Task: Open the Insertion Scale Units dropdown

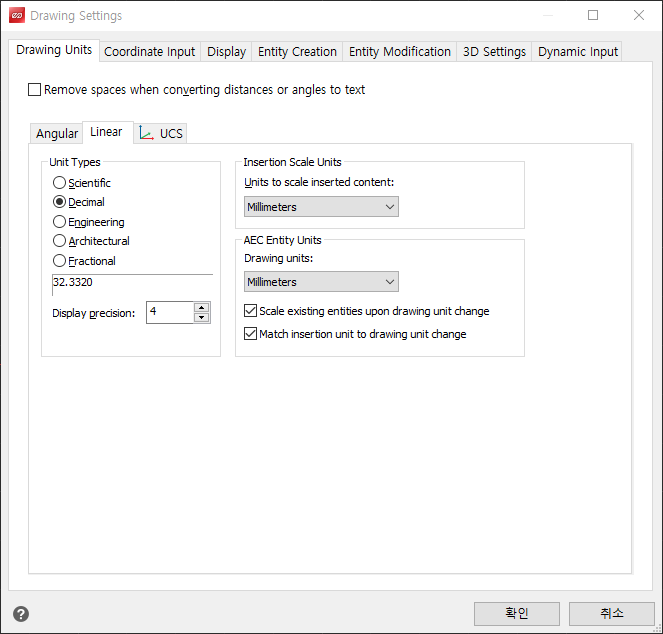Action: 321,207
